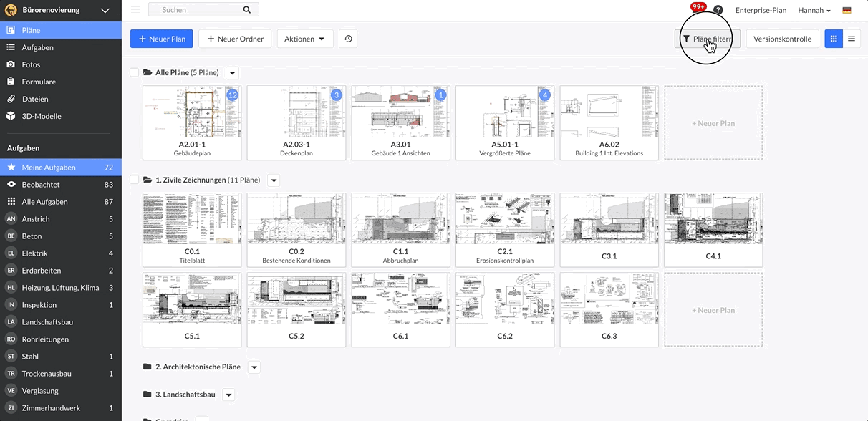Click the IN Inspektion category badge

pyautogui.click(x=11, y=305)
